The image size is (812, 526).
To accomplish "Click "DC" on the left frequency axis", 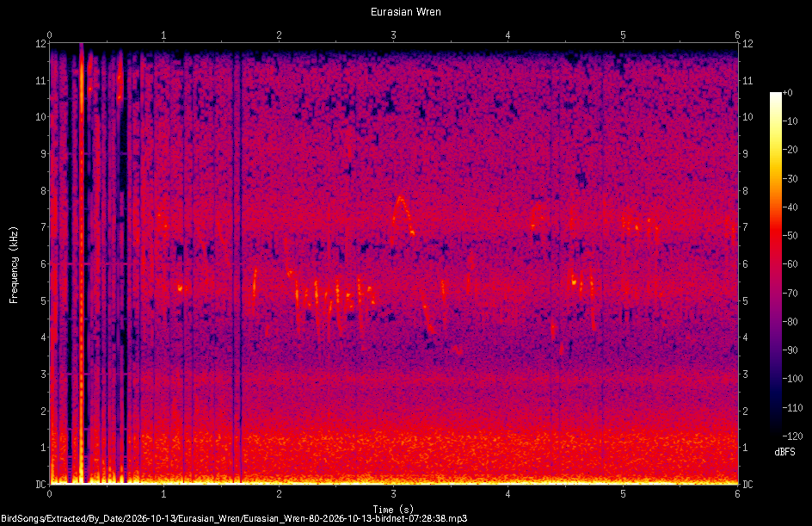I will point(40,485).
